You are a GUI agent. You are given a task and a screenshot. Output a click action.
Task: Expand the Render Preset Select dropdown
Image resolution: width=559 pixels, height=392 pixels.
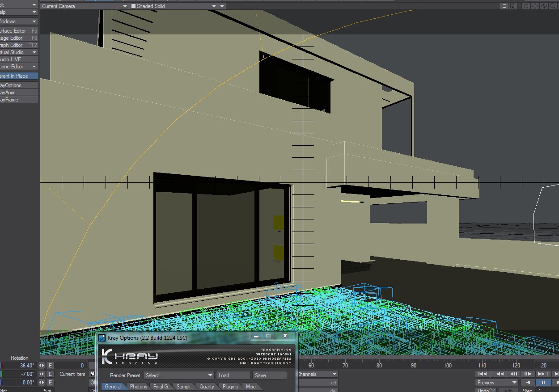click(x=179, y=375)
